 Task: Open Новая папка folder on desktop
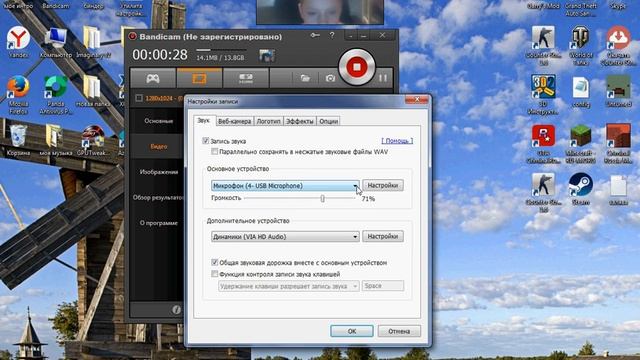(x=93, y=91)
